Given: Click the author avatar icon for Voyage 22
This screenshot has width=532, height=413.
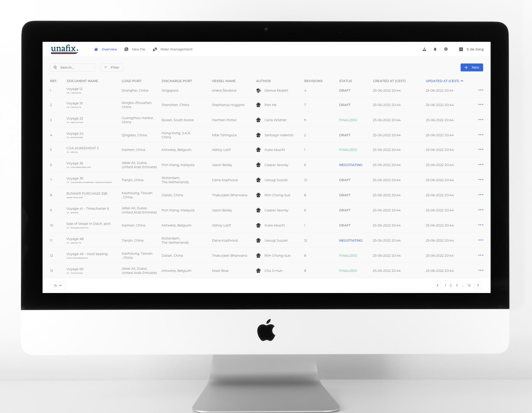Looking at the screenshot, I should coord(259,120).
